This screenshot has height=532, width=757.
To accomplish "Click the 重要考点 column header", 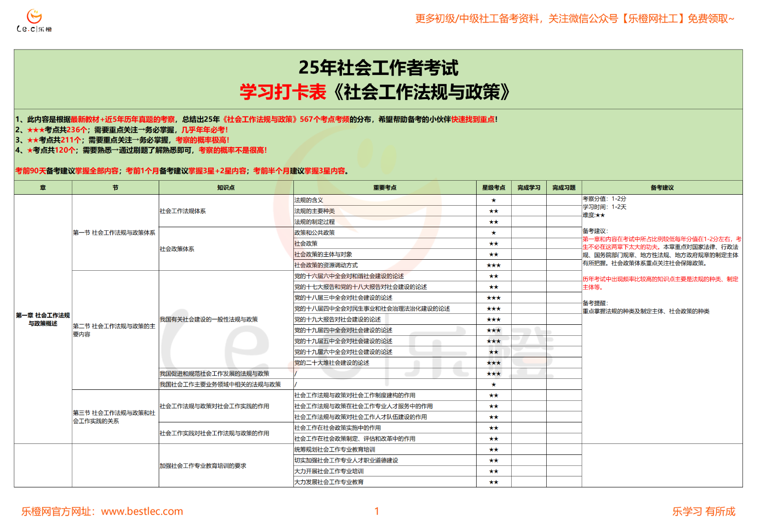I will pyautogui.click(x=385, y=188).
